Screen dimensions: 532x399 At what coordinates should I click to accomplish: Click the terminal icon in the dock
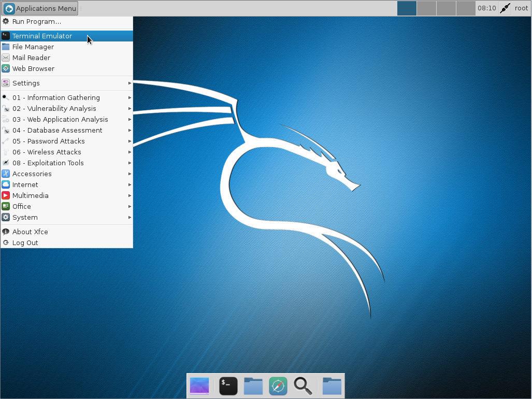(228, 386)
